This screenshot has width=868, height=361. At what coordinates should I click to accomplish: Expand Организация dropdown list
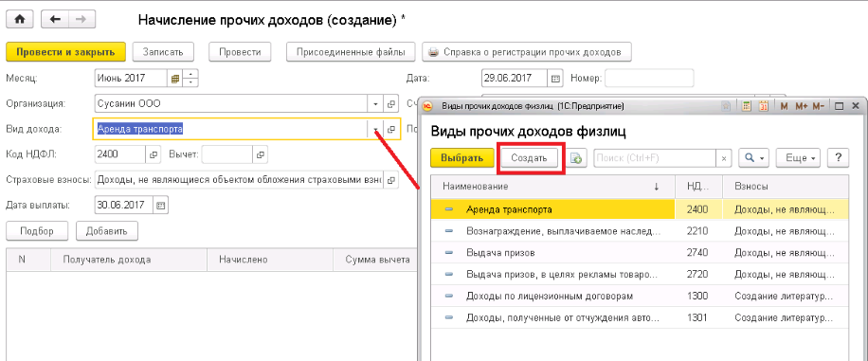375,103
